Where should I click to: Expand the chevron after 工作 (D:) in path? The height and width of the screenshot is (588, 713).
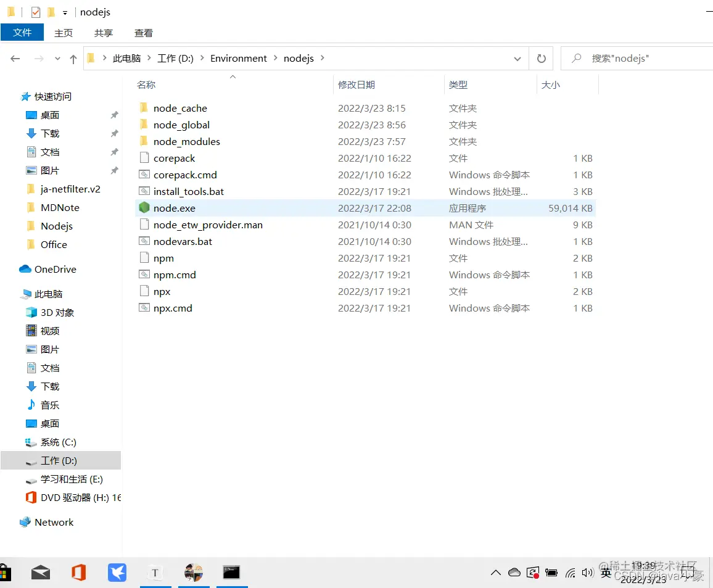[202, 58]
